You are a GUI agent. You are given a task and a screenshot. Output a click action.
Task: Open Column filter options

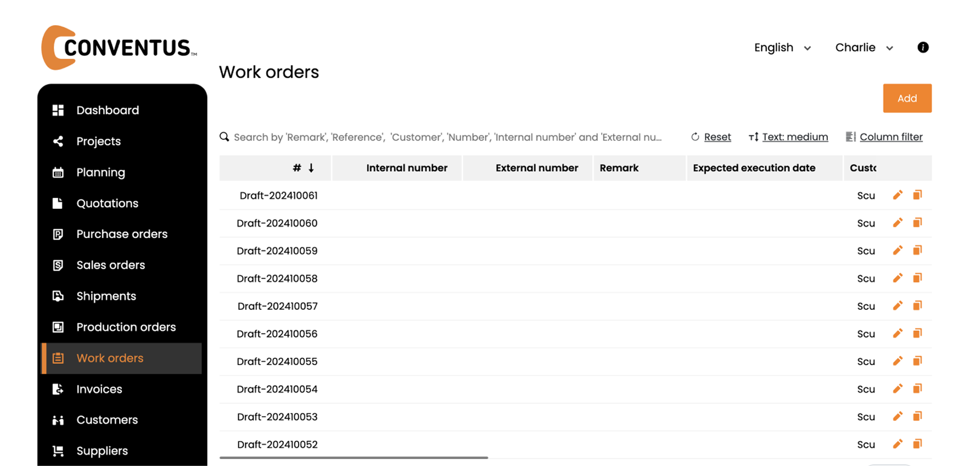[x=884, y=137]
